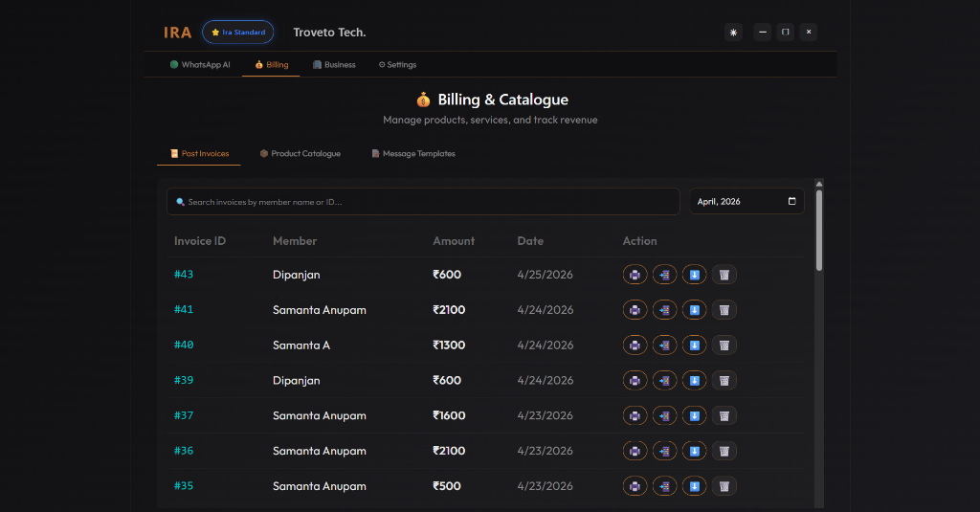The width and height of the screenshot is (980, 512).
Task: Focus the search invoices by member name field
Action: [423, 202]
